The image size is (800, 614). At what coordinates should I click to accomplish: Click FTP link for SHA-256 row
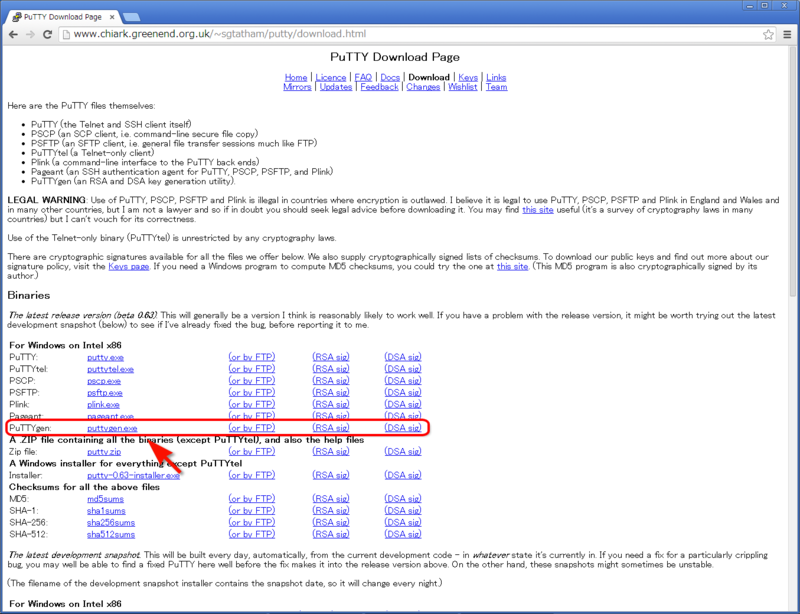252,522
